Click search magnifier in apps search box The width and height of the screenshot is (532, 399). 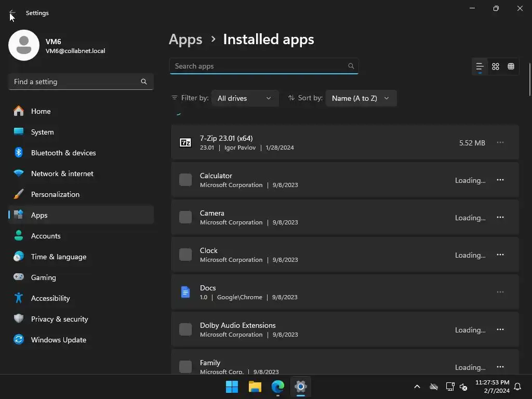pyautogui.click(x=351, y=66)
